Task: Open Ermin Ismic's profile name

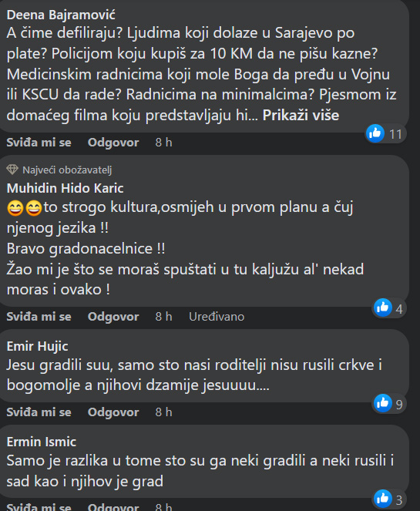Action: pyautogui.click(x=42, y=442)
